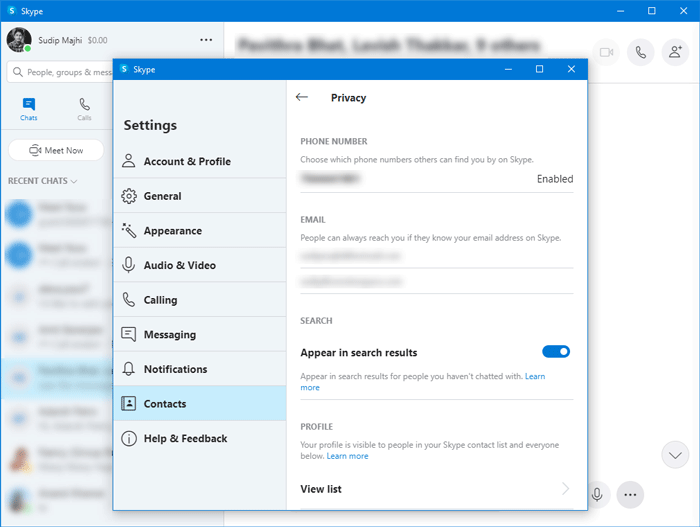Open Messaging settings
Viewport: 700px width, 527px height.
pyautogui.click(x=200, y=334)
